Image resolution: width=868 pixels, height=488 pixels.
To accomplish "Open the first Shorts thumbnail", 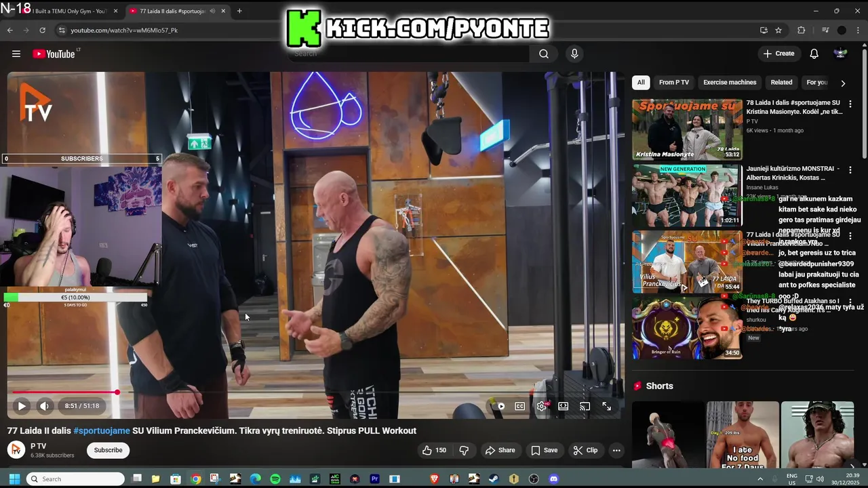I will 668,434.
